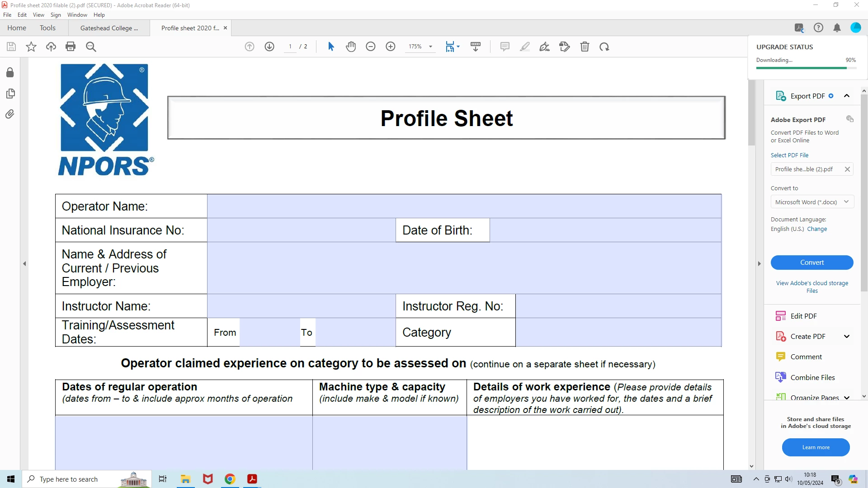868x488 pixels.
Task: Click the blue Convert button
Action: tap(812, 263)
